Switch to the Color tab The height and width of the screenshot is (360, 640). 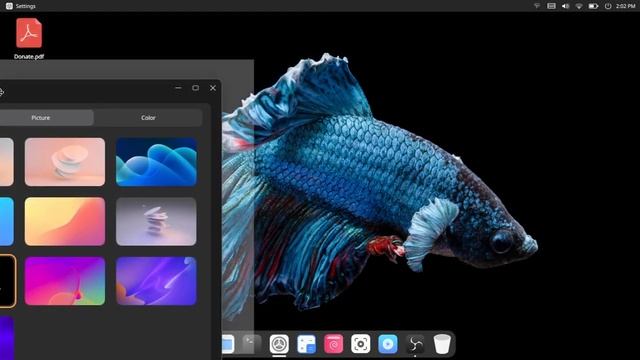pos(148,118)
